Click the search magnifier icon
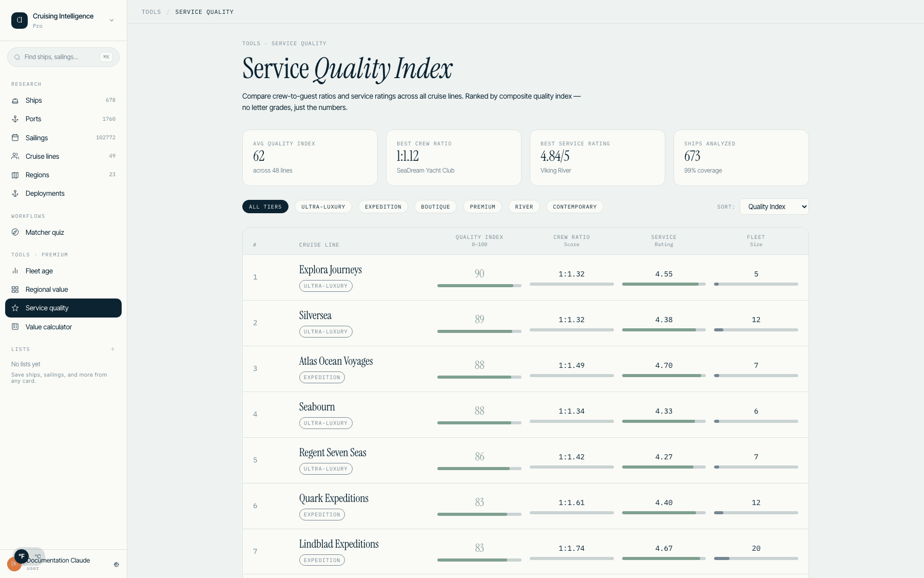The height and width of the screenshot is (578, 924). click(x=17, y=57)
